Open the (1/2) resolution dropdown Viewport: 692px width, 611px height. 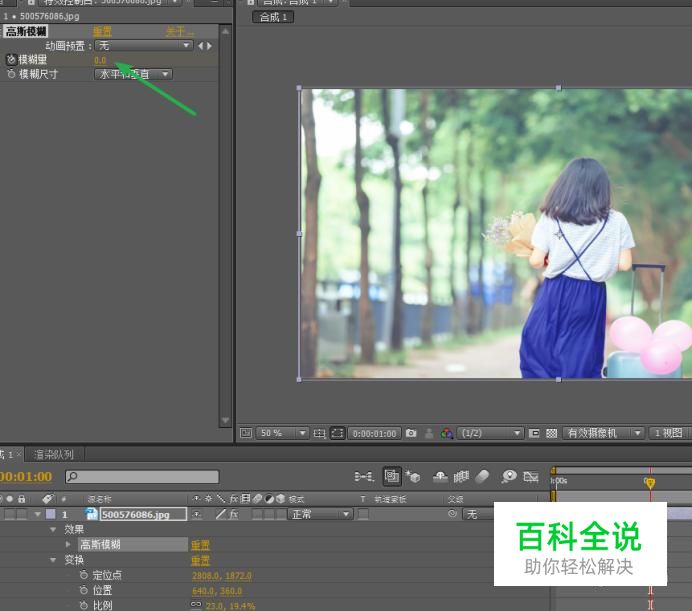[490, 434]
